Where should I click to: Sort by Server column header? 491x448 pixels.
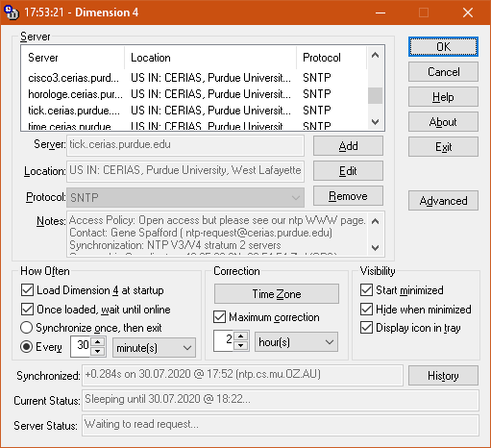[73, 58]
